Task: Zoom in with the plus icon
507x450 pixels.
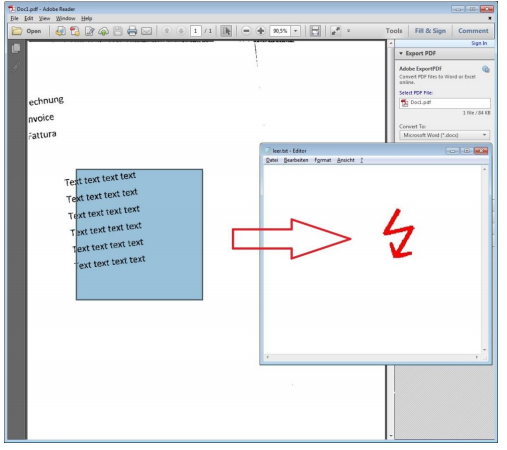Action: (261, 31)
